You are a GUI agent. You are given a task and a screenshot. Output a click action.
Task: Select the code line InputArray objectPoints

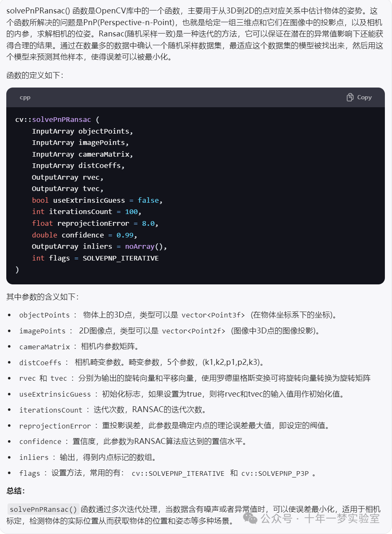[83, 131]
